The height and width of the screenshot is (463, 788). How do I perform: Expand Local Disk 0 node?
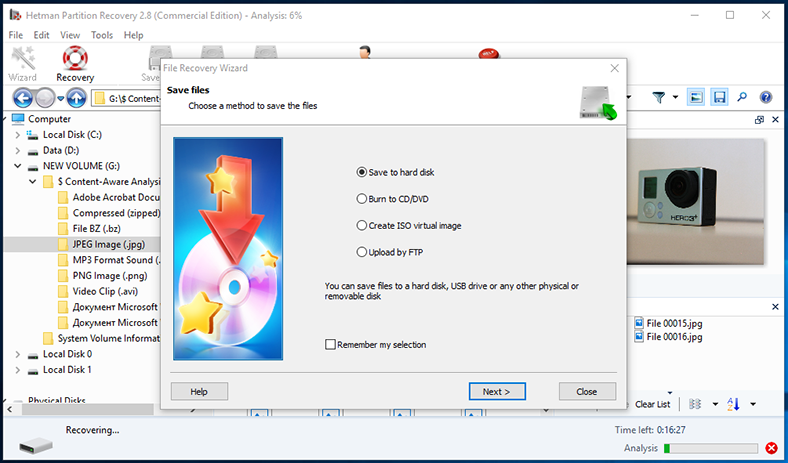(18, 354)
